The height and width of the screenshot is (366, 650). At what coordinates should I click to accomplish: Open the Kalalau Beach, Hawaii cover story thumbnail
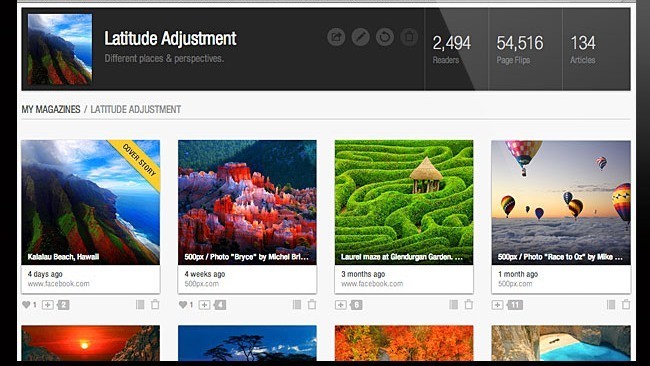coord(90,202)
